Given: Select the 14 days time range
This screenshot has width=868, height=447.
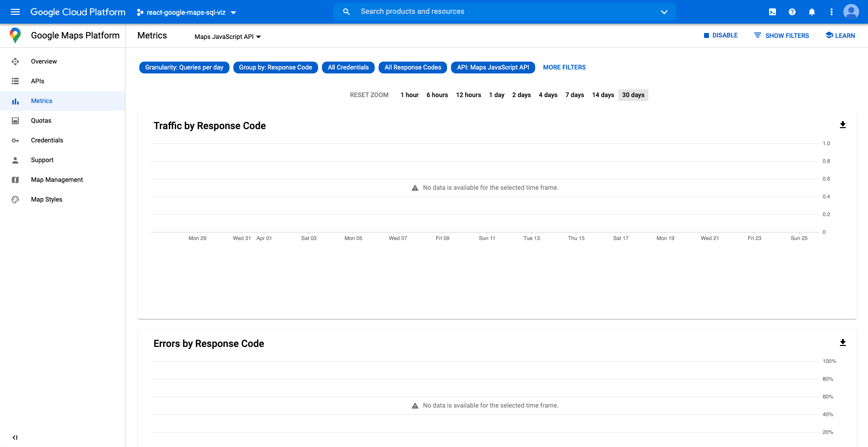Looking at the screenshot, I should [x=603, y=95].
